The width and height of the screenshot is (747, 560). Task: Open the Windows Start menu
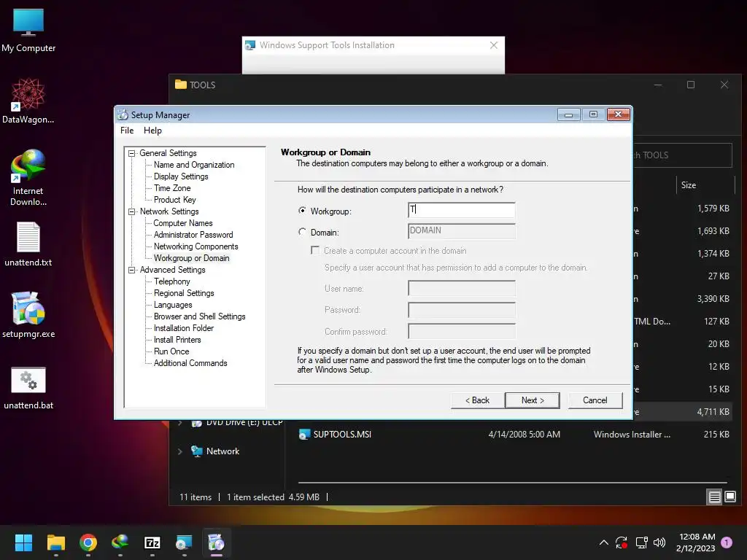pos(23,542)
